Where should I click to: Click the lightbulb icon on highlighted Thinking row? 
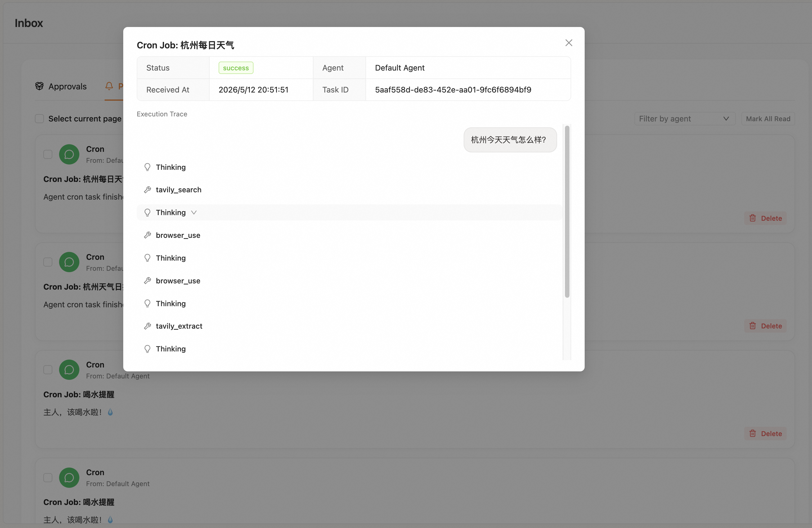(147, 212)
